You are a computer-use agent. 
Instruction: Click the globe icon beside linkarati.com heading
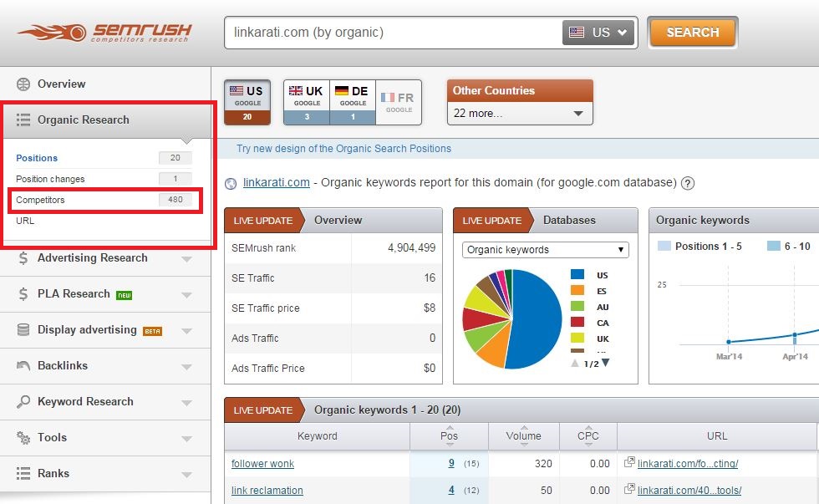point(231,184)
